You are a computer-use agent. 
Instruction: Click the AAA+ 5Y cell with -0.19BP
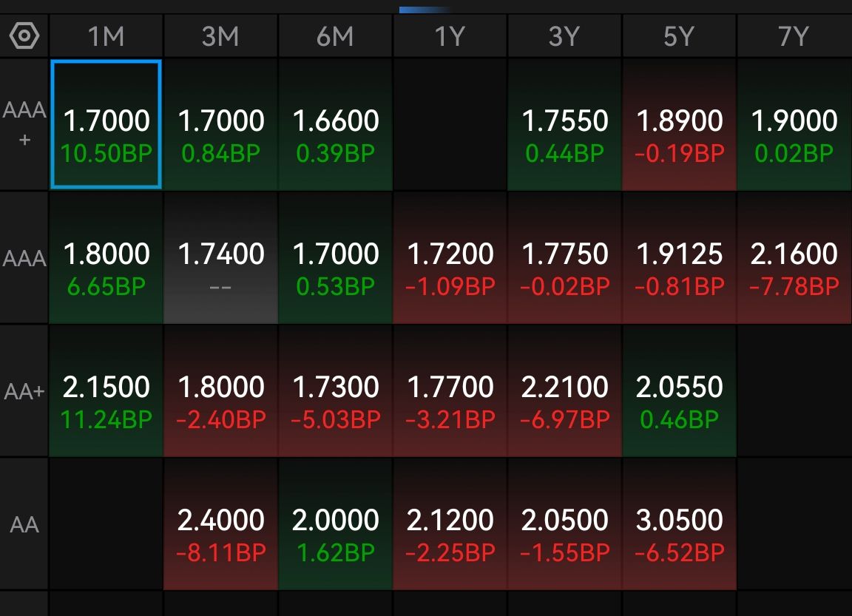pos(679,124)
